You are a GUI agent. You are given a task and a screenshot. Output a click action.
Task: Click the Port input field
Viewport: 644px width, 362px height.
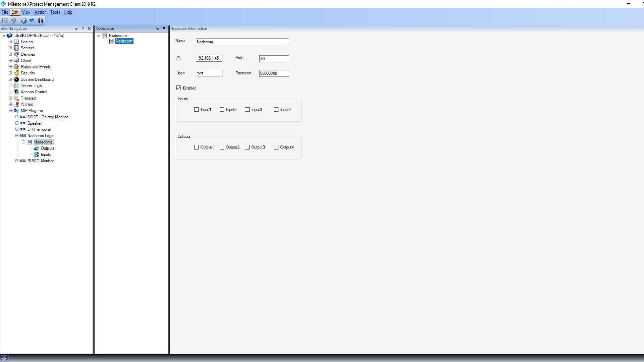[x=274, y=59]
